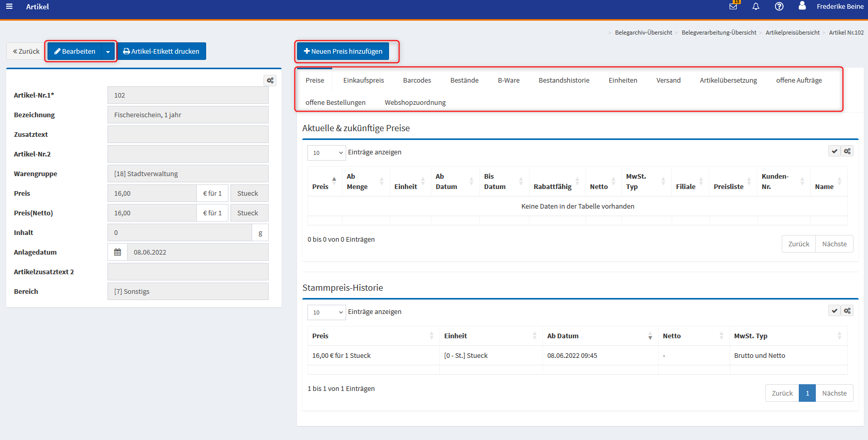868x440 pixels.
Task: Toggle checkmark button in Stammpreis-Historie table
Action: click(x=834, y=311)
